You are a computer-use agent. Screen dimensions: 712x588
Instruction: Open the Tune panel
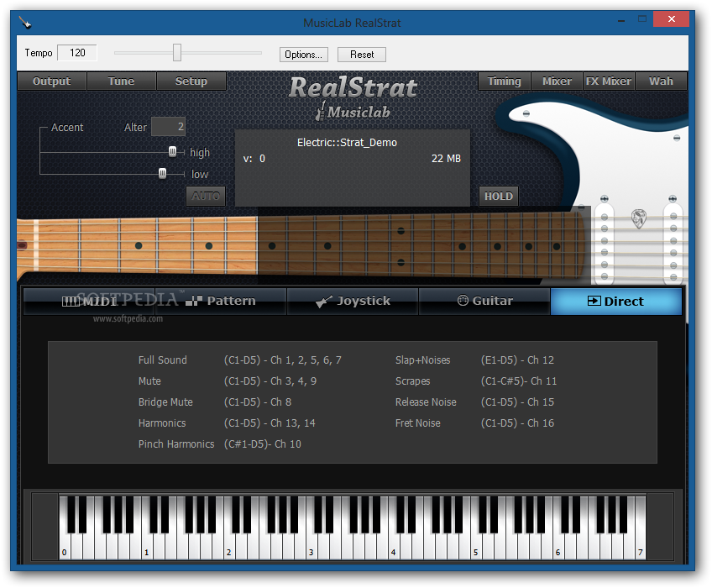[x=121, y=81]
